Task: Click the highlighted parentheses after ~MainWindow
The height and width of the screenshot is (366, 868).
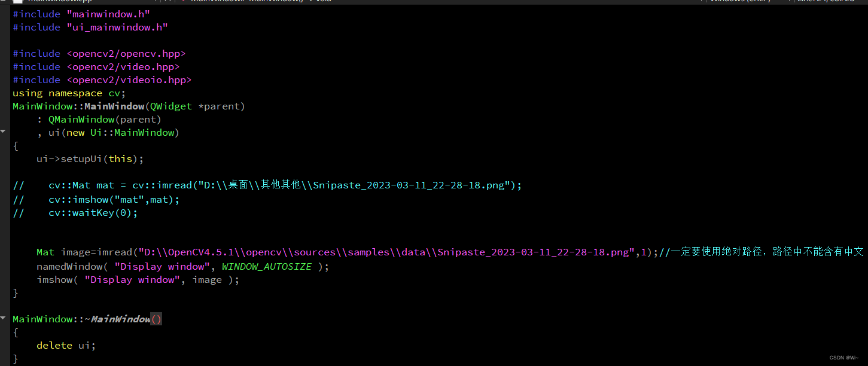Action: (x=156, y=319)
